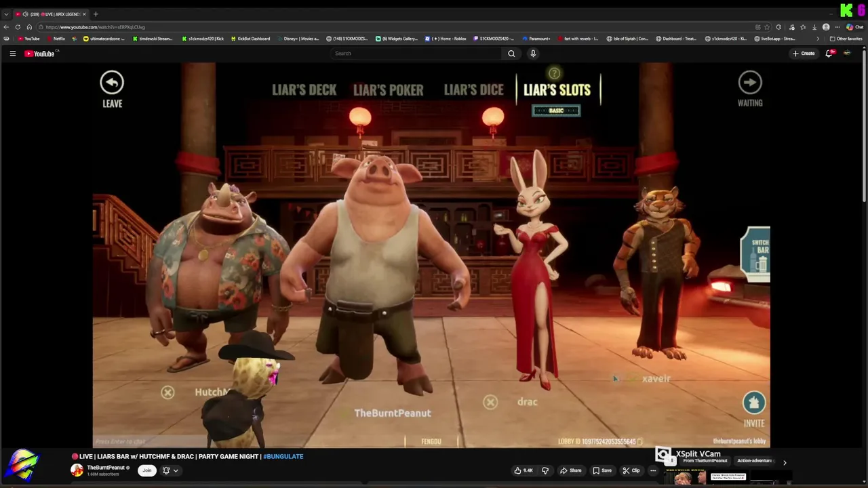Click the Join channel button
The width and height of the screenshot is (868, 488).
(x=146, y=470)
